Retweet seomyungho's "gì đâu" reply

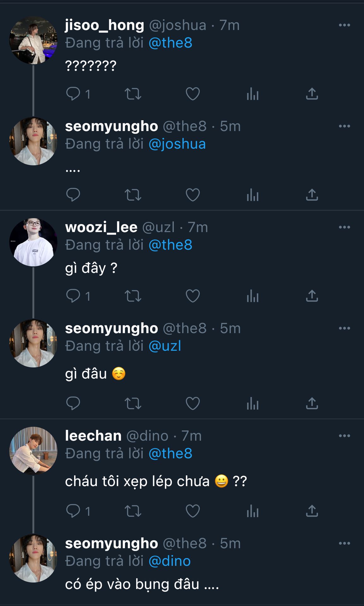[133, 403]
